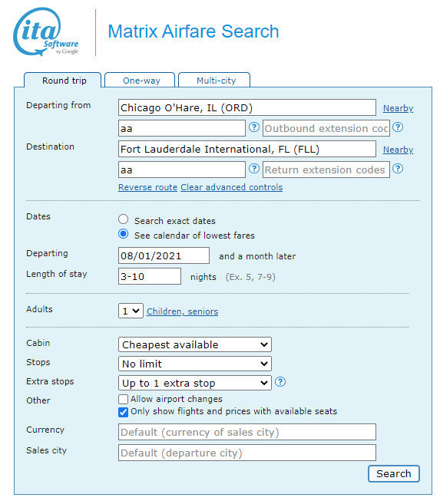The height and width of the screenshot is (504, 440).
Task: Open help icon beside Extra stops dropdown
Action: (280, 382)
